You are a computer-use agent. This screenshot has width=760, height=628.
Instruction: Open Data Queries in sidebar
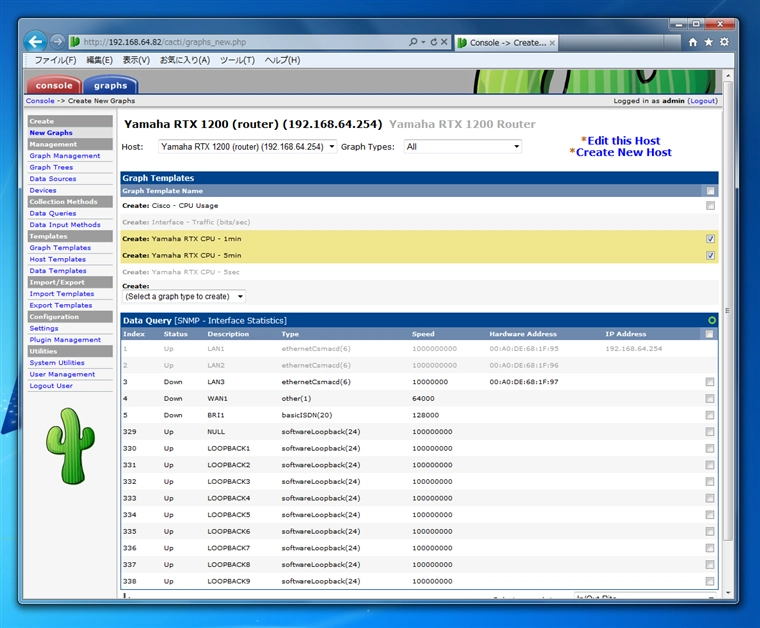(x=52, y=213)
